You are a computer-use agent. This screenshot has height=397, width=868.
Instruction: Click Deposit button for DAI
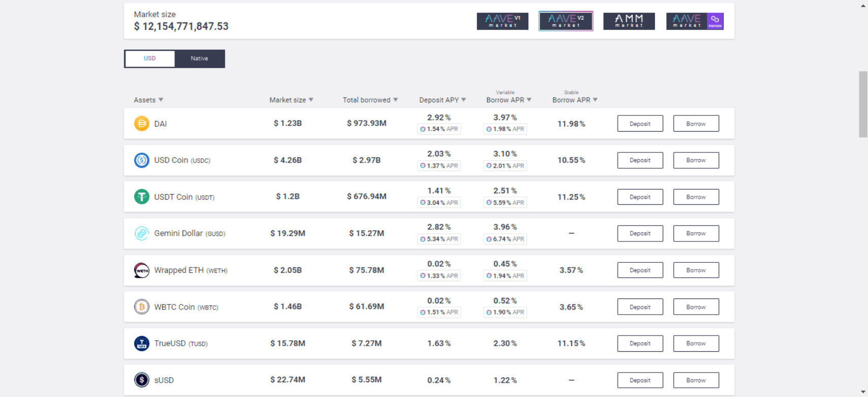[x=640, y=124]
